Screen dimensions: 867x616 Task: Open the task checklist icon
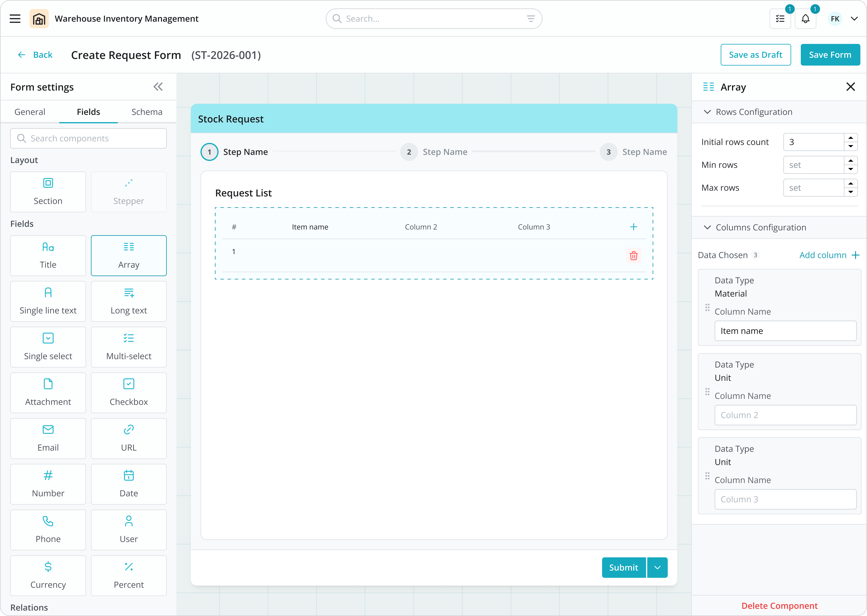point(780,19)
